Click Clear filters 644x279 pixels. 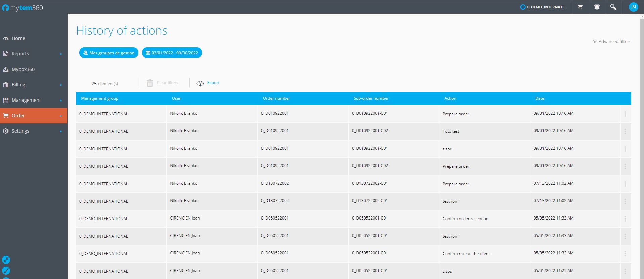coord(167,83)
